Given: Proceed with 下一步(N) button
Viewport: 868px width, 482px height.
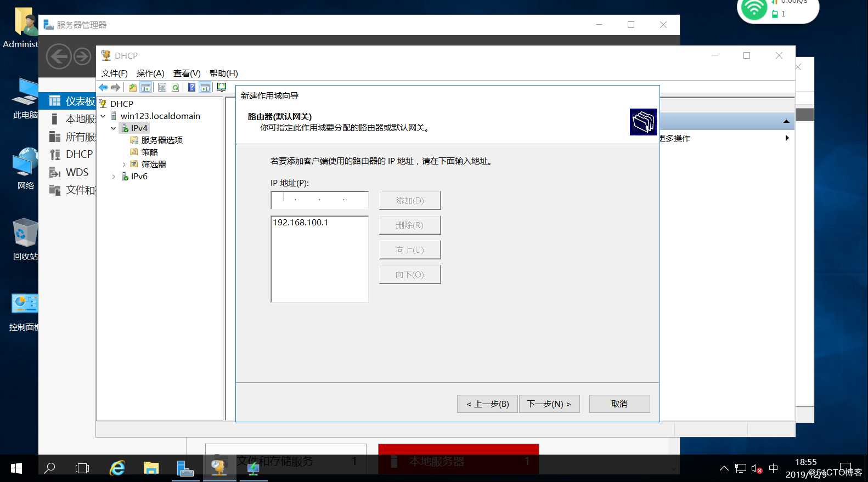Looking at the screenshot, I should point(549,404).
